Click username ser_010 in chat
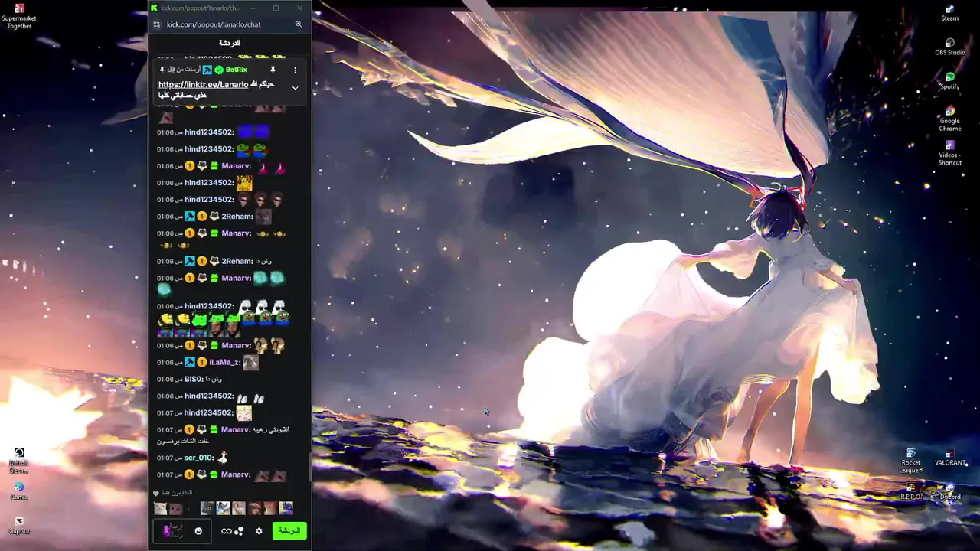 198,458
